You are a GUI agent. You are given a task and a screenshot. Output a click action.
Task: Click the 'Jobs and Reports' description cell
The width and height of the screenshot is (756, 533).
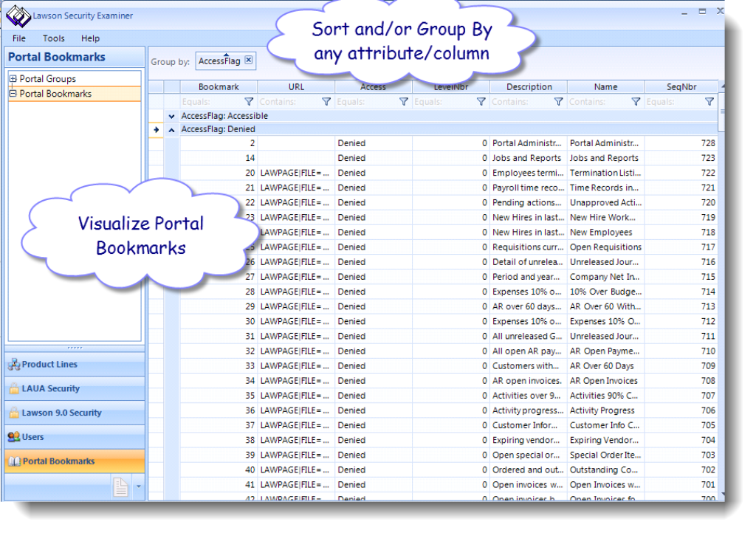click(x=529, y=158)
